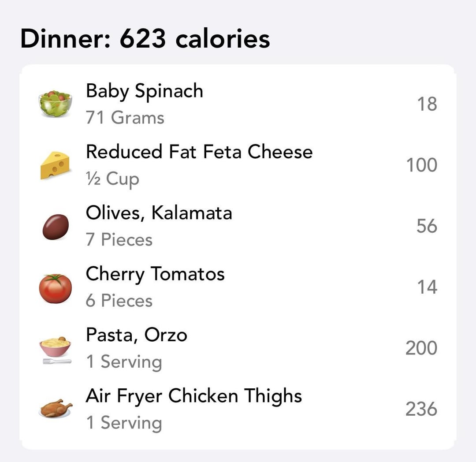
Task: Select the Cherry Tomatos food item
Action: (x=238, y=287)
